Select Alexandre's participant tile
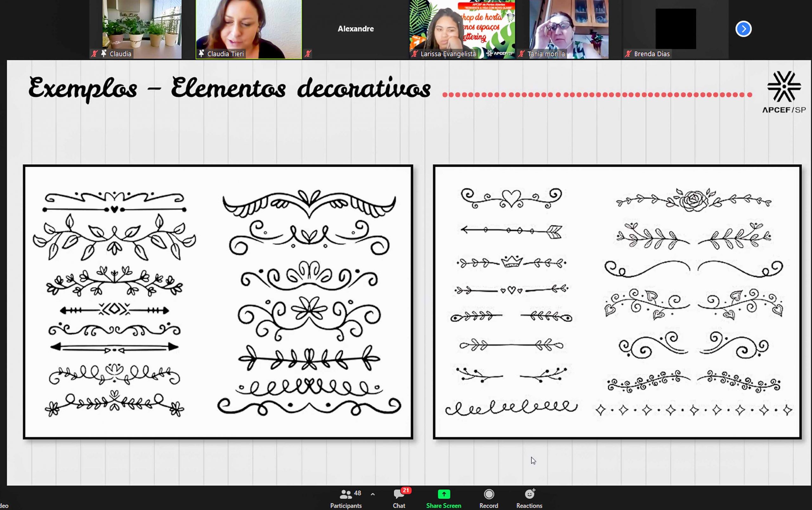This screenshot has width=812, height=510. [x=356, y=29]
